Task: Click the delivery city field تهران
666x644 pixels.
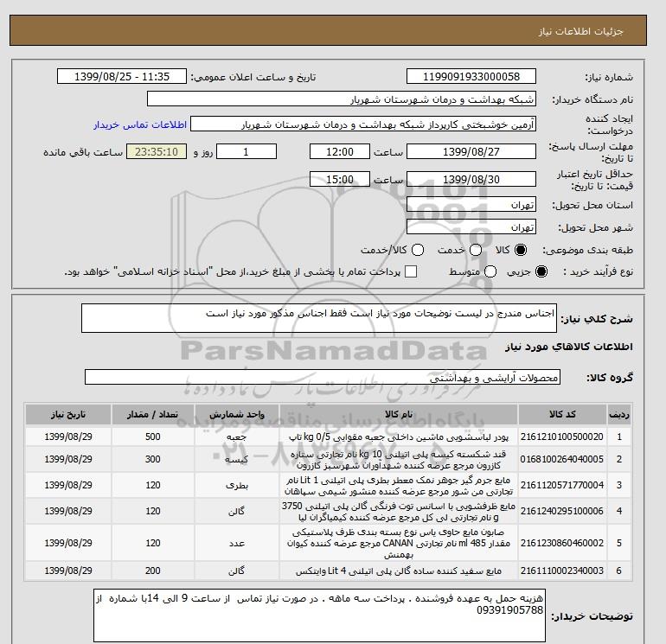Action: pos(471,226)
